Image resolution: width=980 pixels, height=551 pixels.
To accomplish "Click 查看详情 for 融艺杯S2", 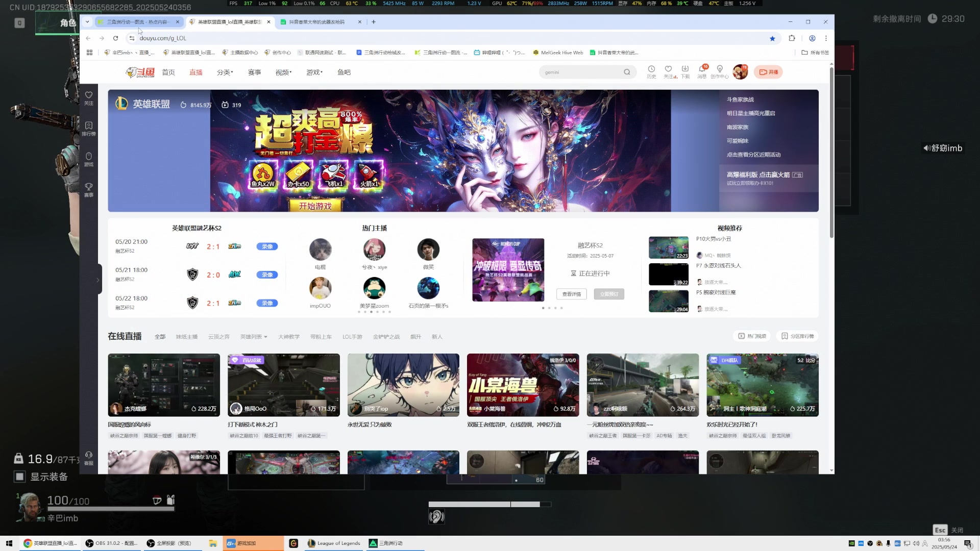I will click(x=572, y=294).
